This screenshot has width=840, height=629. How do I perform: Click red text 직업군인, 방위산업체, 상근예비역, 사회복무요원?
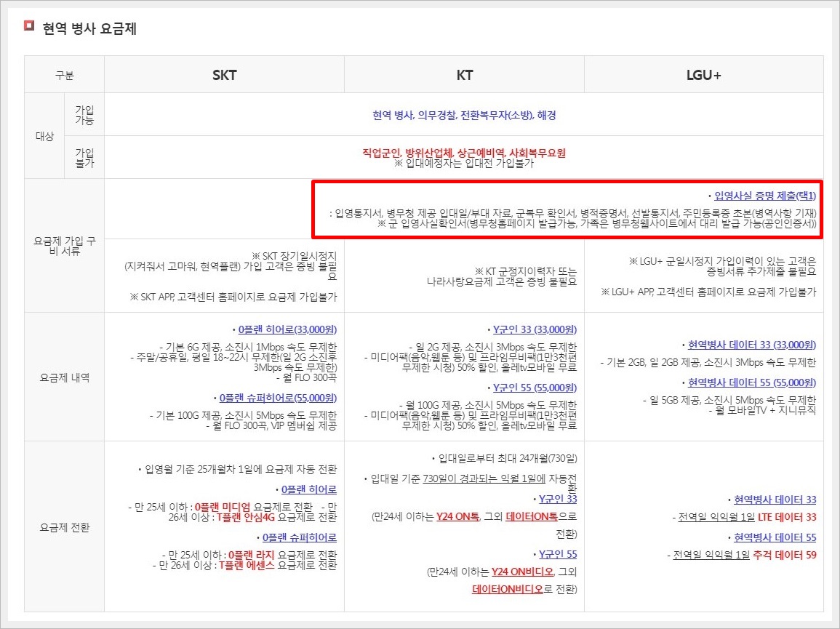[x=464, y=153]
